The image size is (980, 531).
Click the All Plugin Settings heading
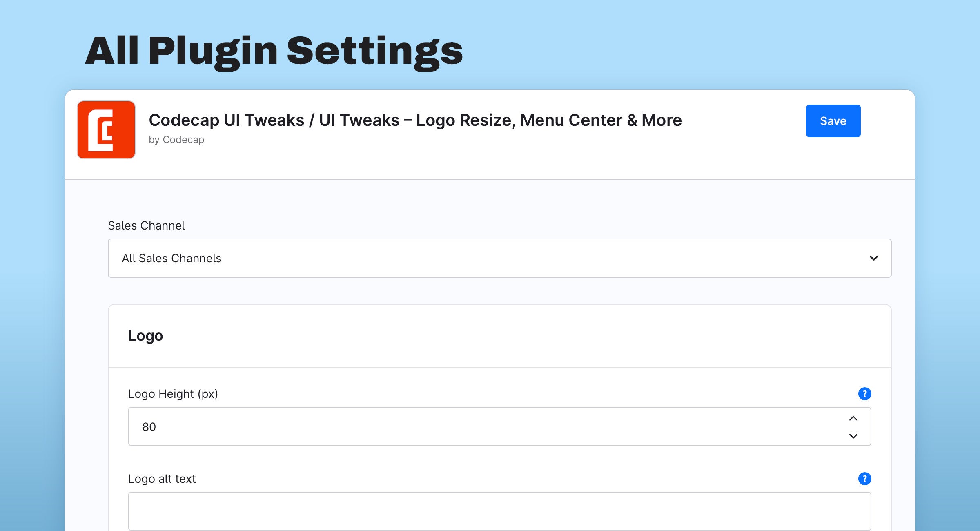point(274,51)
